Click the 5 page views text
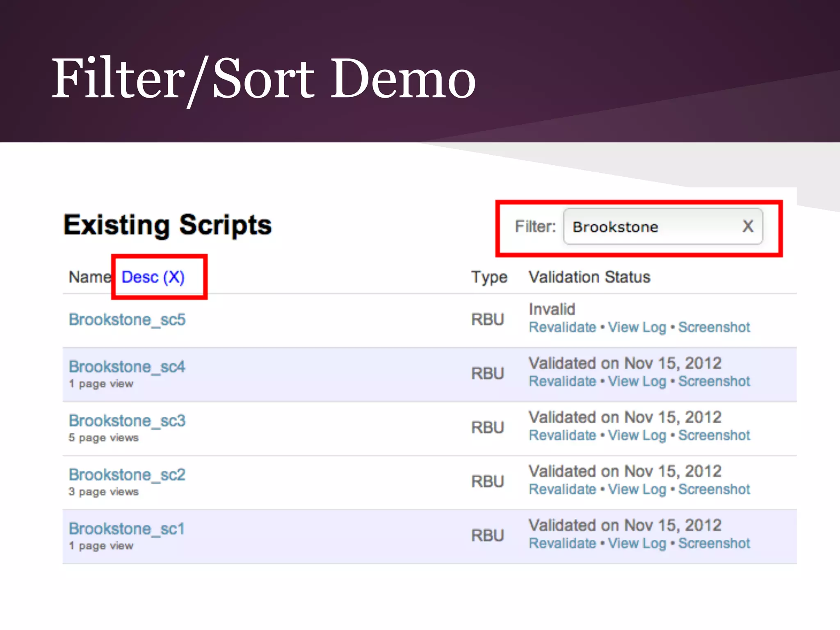The image size is (840, 630). 103,438
